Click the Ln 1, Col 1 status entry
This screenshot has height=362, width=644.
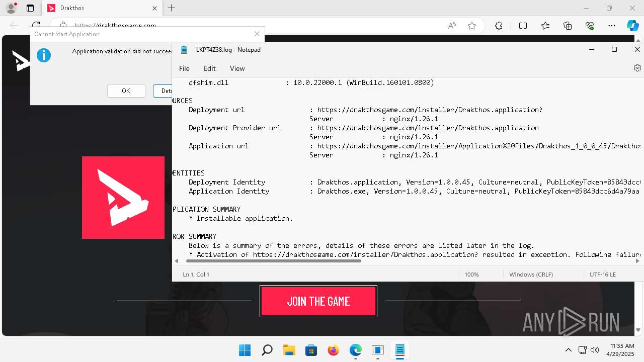(x=196, y=275)
